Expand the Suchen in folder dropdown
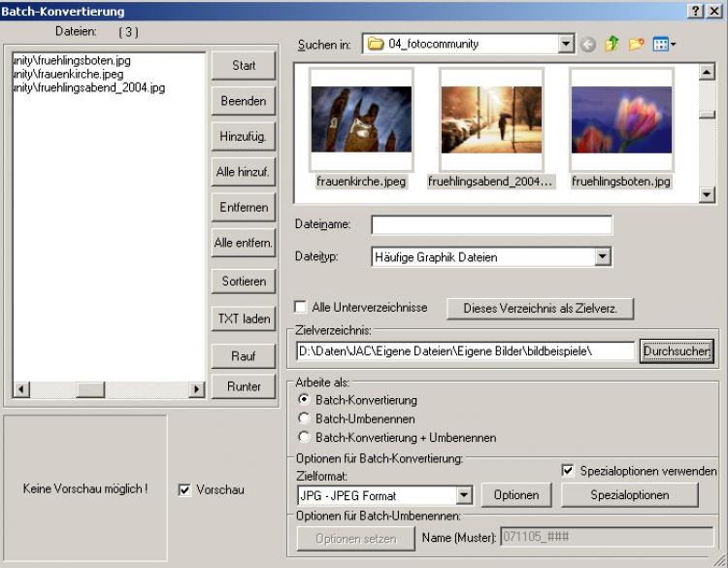 click(566, 44)
